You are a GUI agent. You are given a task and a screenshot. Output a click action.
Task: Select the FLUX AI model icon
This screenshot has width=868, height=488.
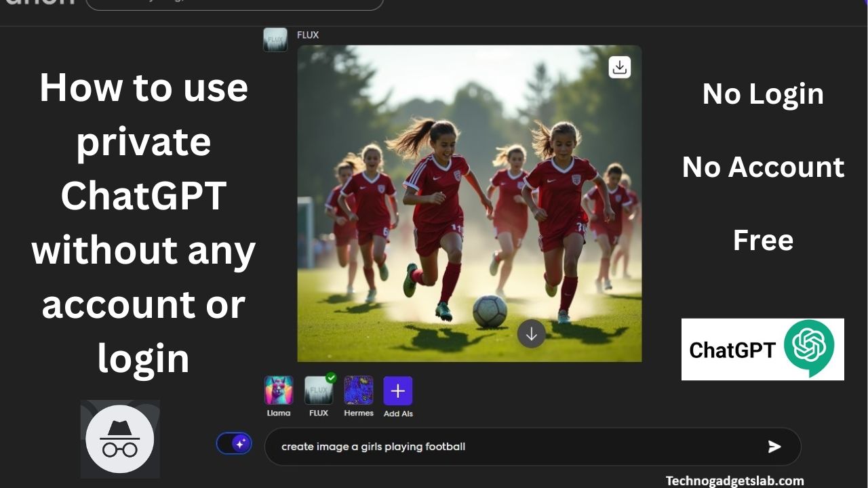click(319, 390)
